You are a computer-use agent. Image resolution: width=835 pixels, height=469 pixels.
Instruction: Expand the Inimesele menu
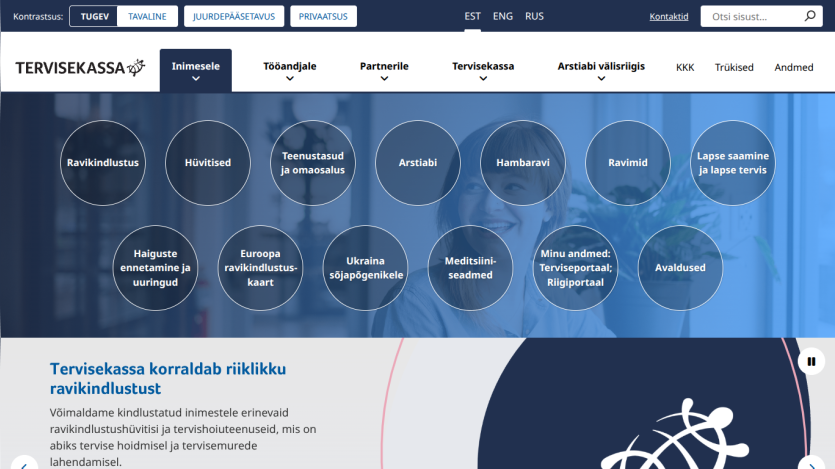[195, 70]
